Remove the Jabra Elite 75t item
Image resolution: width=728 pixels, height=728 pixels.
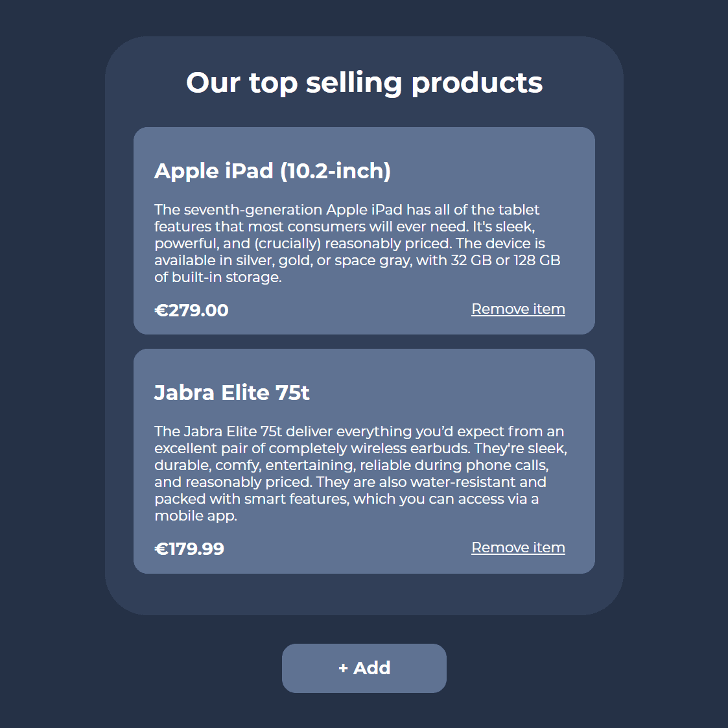518,548
